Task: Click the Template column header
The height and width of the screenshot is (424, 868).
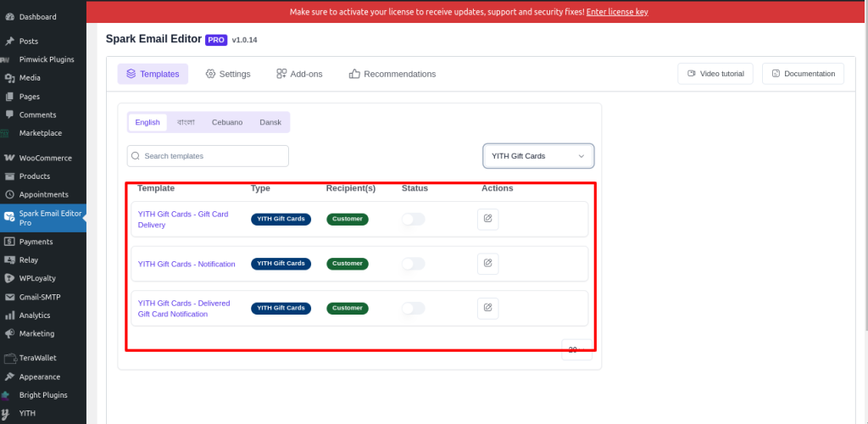Action: pos(156,188)
